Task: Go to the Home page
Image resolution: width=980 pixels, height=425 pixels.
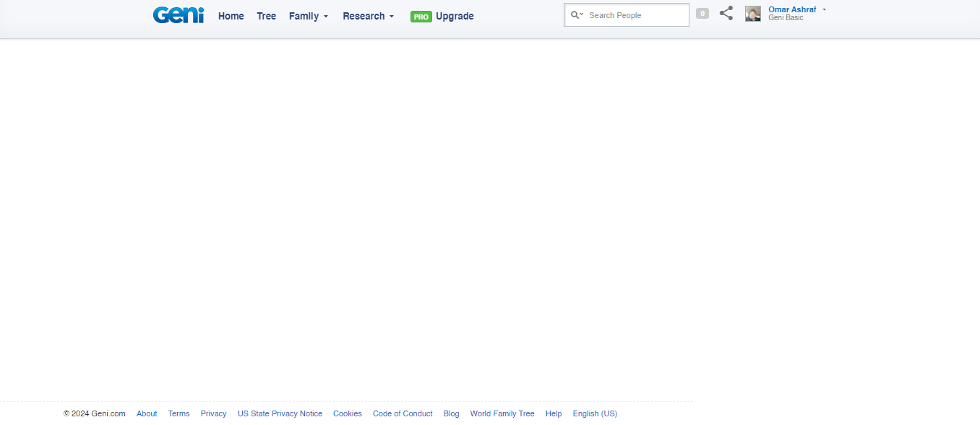Action: point(231,16)
